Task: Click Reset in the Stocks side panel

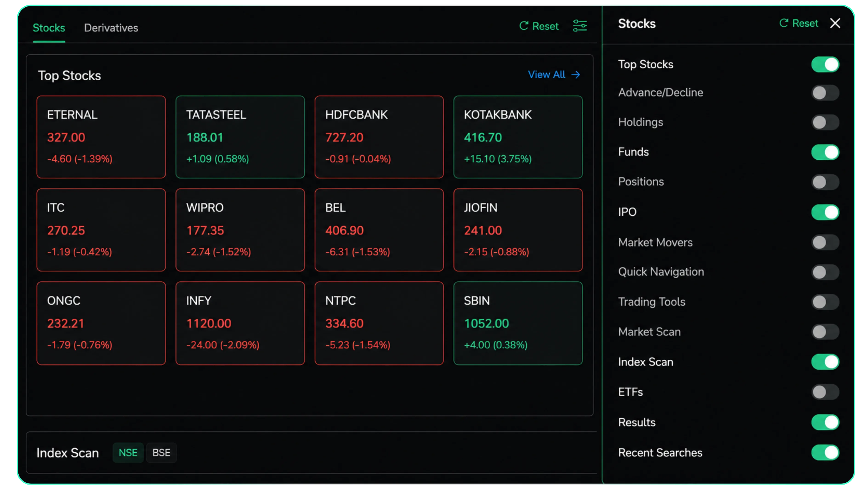Action: click(x=799, y=23)
